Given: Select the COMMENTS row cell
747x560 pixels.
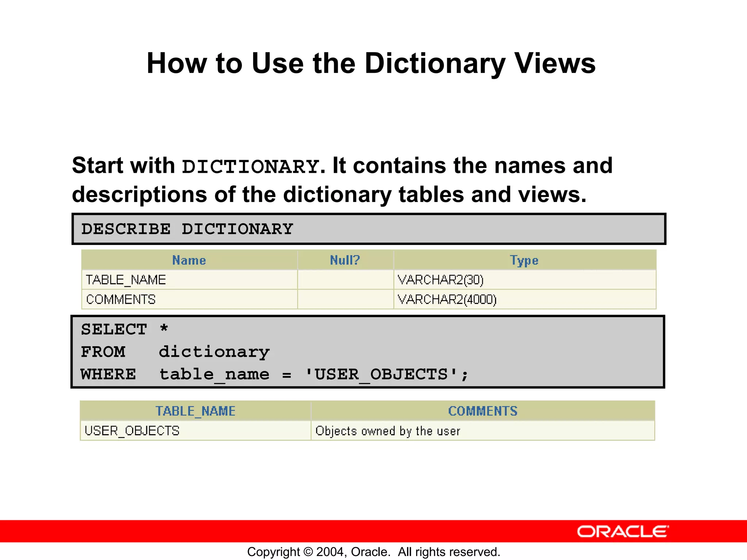Looking at the screenshot, I should tap(121, 300).
